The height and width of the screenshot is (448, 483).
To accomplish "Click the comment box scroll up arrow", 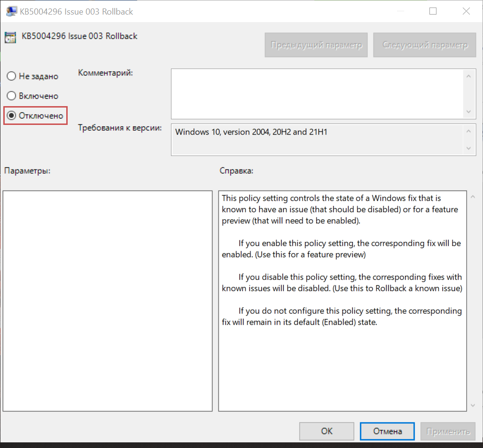I will tap(468, 76).
